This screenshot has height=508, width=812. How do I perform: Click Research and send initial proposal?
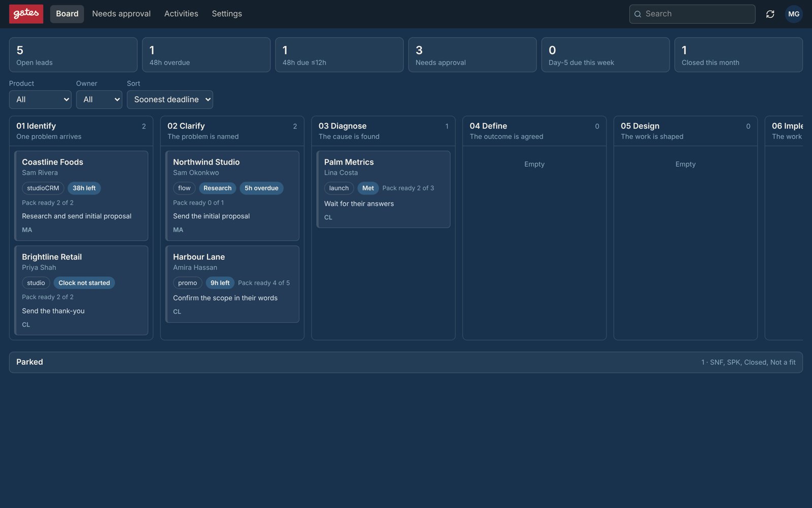click(x=77, y=216)
